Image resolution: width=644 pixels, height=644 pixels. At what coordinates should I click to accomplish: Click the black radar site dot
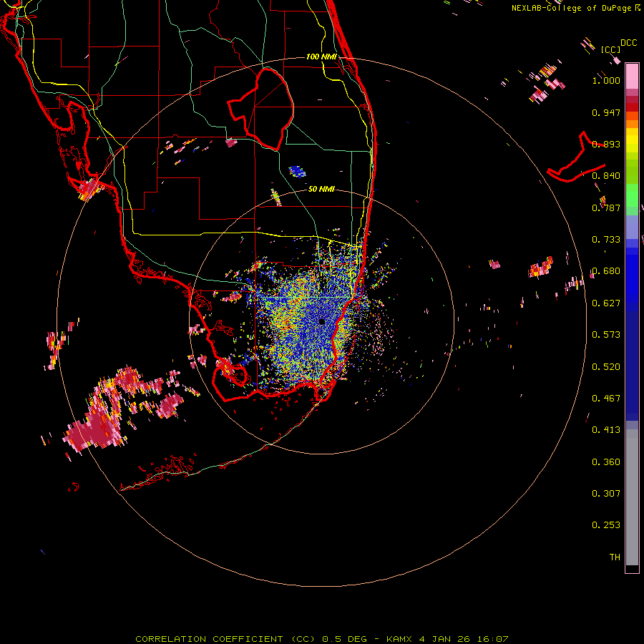(321, 321)
